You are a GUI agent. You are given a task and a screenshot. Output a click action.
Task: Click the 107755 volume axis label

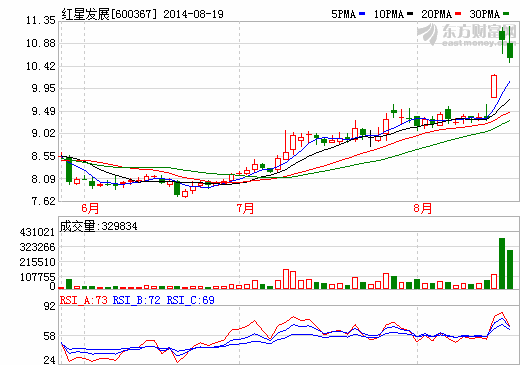click(37, 277)
